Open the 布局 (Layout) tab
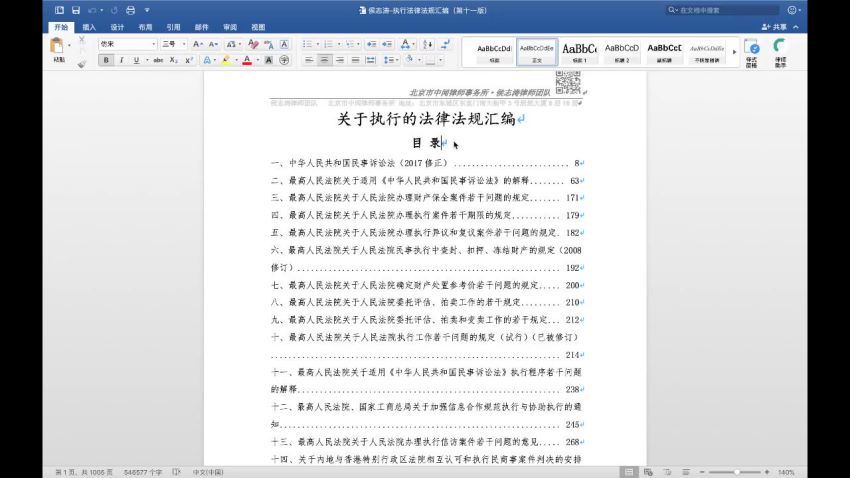The width and height of the screenshot is (850, 478). 145,27
